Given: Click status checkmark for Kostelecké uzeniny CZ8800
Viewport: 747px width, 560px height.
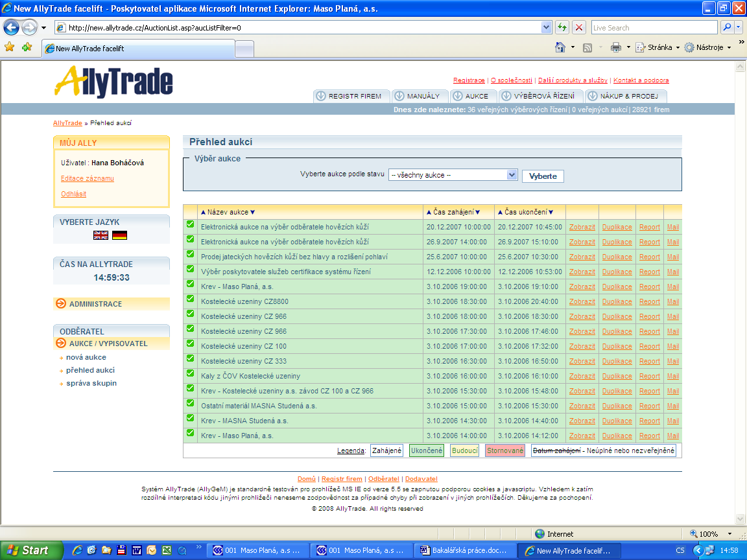Looking at the screenshot, I should point(190,299).
